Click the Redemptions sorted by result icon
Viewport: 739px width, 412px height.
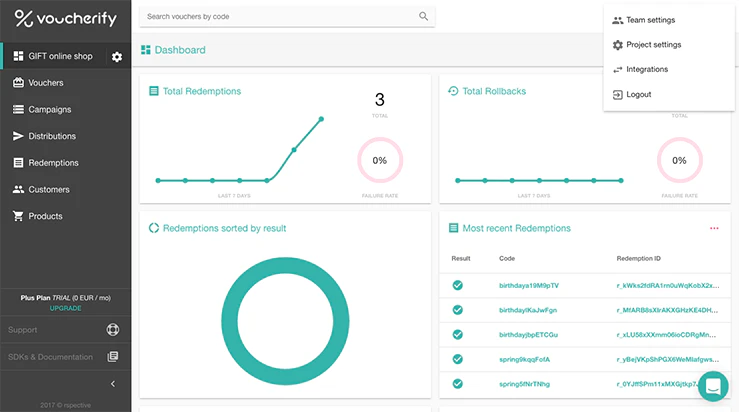[x=154, y=228]
